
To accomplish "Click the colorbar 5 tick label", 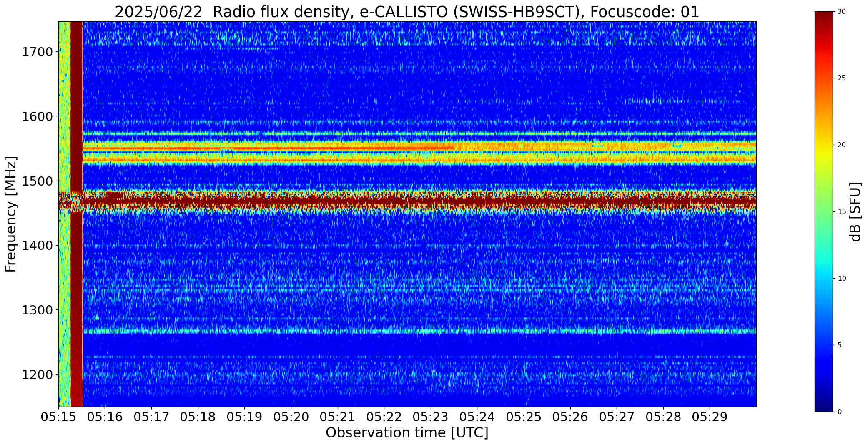I will click(840, 345).
